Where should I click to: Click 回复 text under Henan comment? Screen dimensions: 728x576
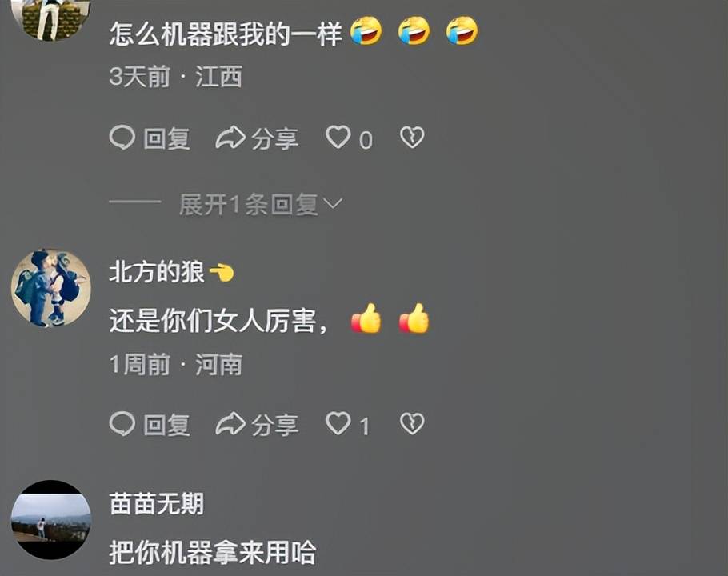(166, 425)
